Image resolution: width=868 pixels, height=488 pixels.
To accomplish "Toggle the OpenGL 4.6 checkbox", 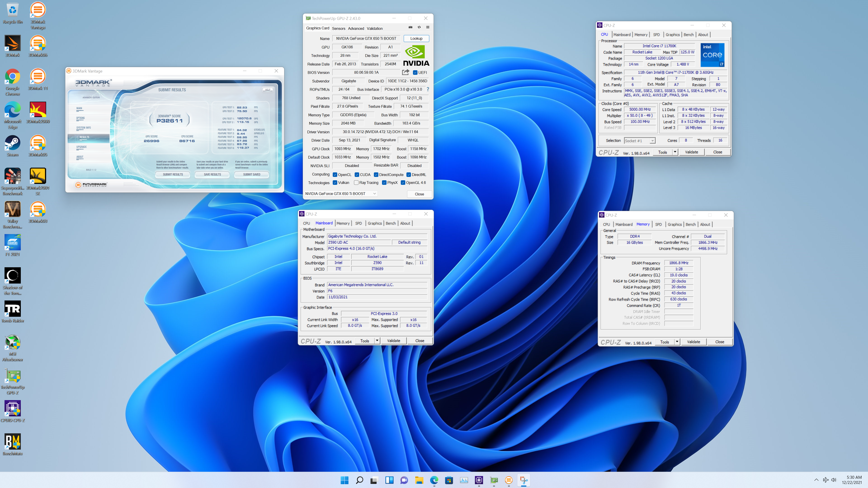I will pos(403,183).
